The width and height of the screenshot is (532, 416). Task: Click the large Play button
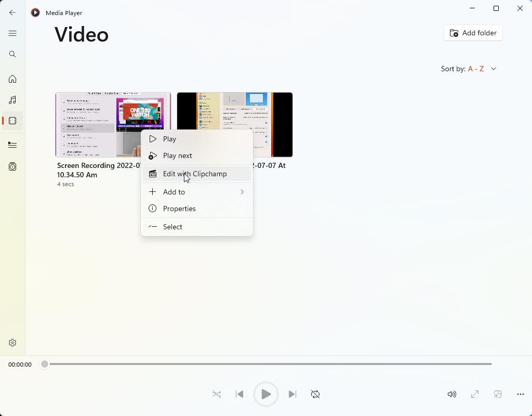point(266,394)
